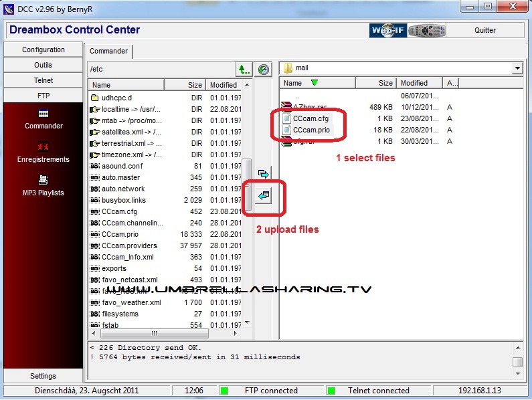Select terrestrial.xml symlink entry
532x400 pixels.
click(165, 144)
